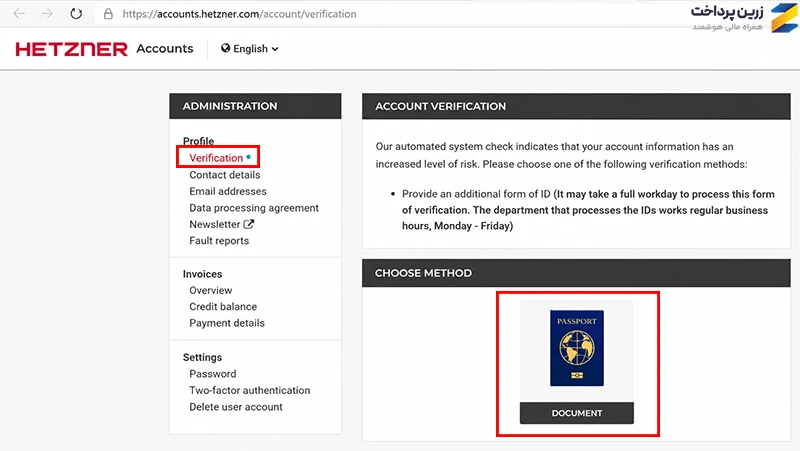View Fault reports
Image resolution: width=800 pixels, height=451 pixels.
coord(219,241)
